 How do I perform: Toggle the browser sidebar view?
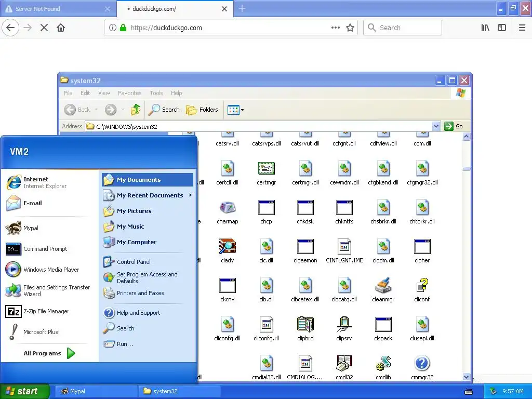coord(502,28)
